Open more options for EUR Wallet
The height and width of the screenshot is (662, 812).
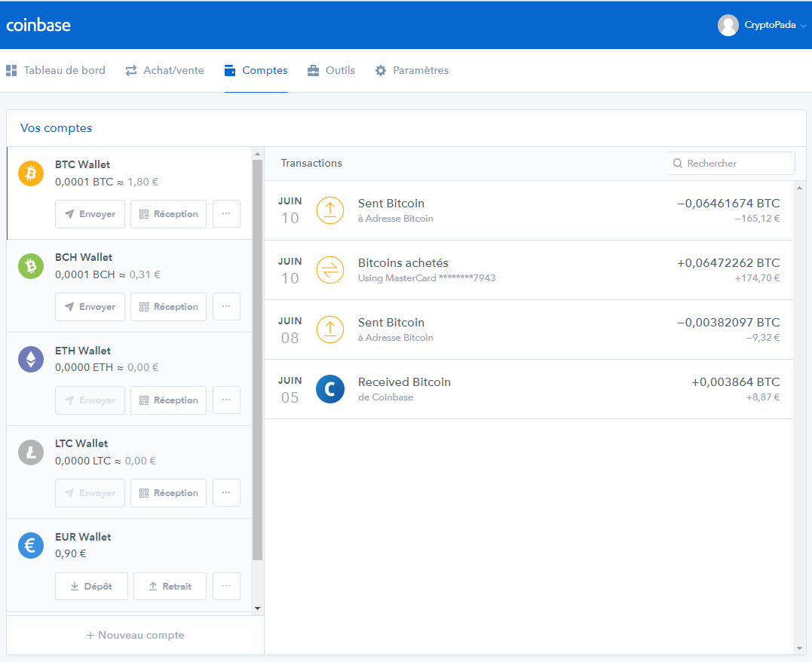click(x=226, y=586)
